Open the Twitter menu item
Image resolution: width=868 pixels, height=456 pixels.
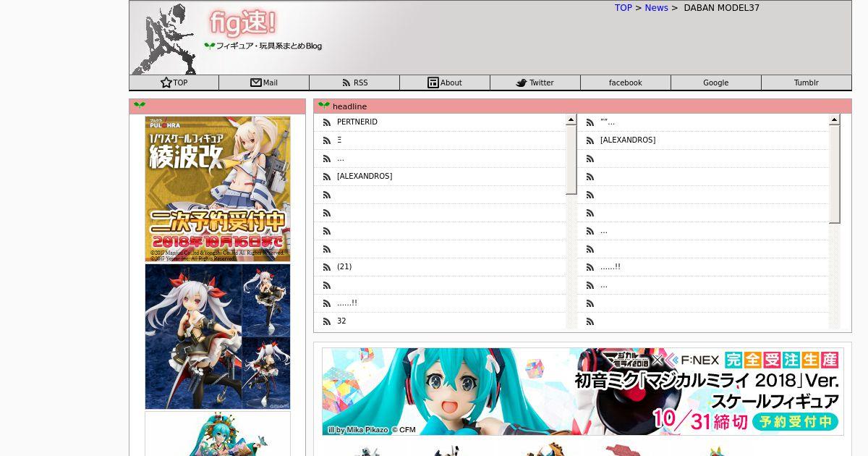tap(535, 83)
